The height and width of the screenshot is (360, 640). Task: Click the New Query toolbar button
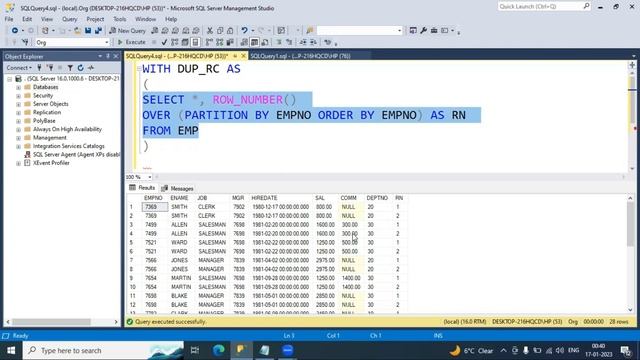coord(127,31)
